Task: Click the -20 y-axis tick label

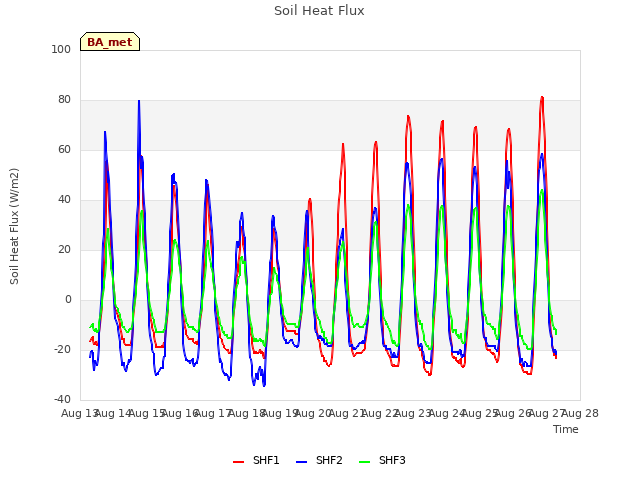Action: [x=62, y=349]
